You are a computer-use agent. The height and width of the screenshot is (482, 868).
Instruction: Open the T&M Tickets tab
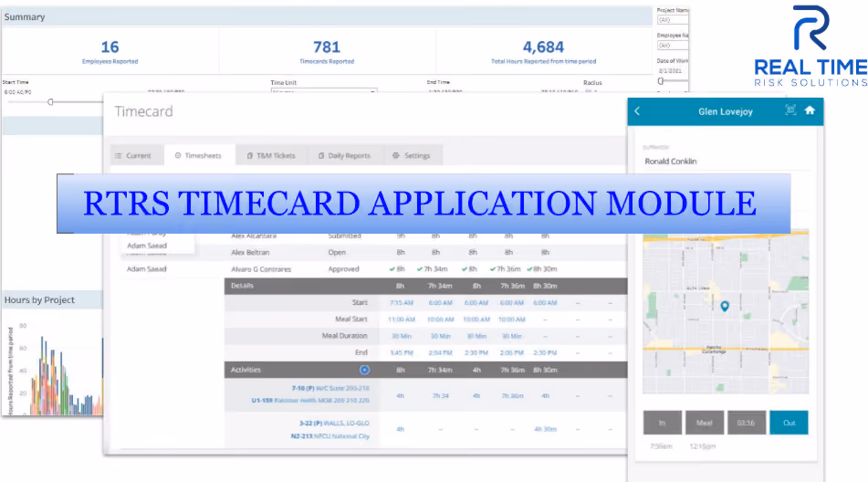click(x=271, y=155)
